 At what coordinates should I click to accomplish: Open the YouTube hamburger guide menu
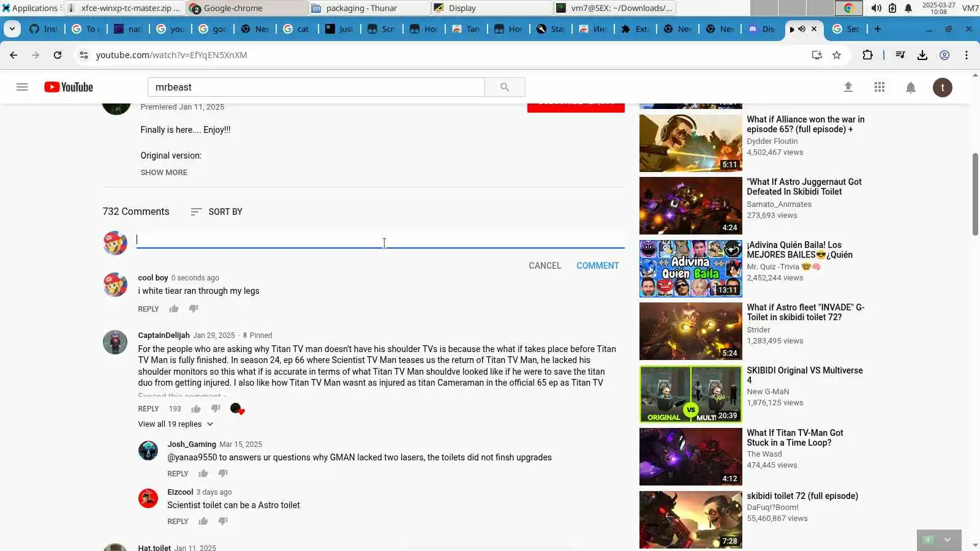22,87
